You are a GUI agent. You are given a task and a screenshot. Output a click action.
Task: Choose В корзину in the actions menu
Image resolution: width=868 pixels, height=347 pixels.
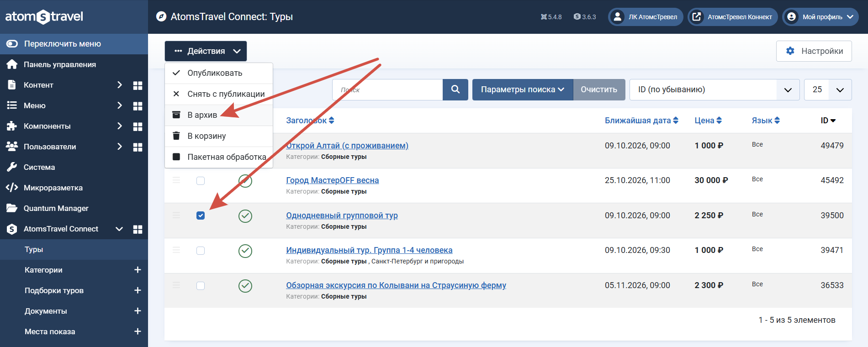pyautogui.click(x=219, y=136)
